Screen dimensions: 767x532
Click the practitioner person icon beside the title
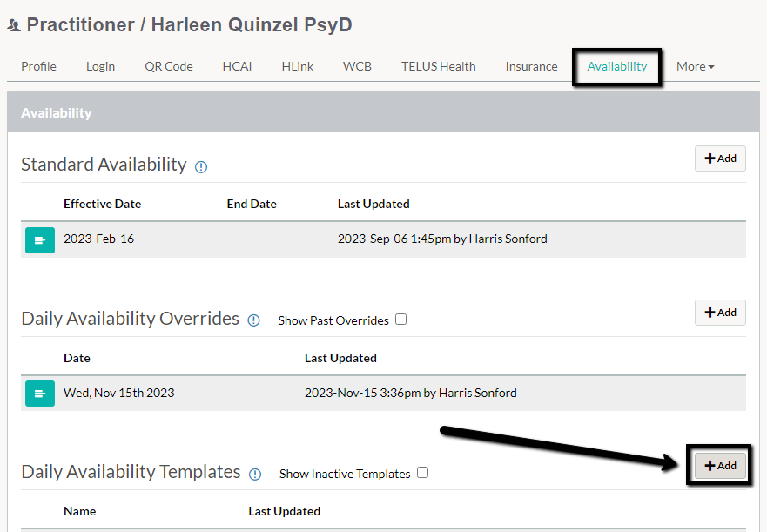click(x=14, y=25)
